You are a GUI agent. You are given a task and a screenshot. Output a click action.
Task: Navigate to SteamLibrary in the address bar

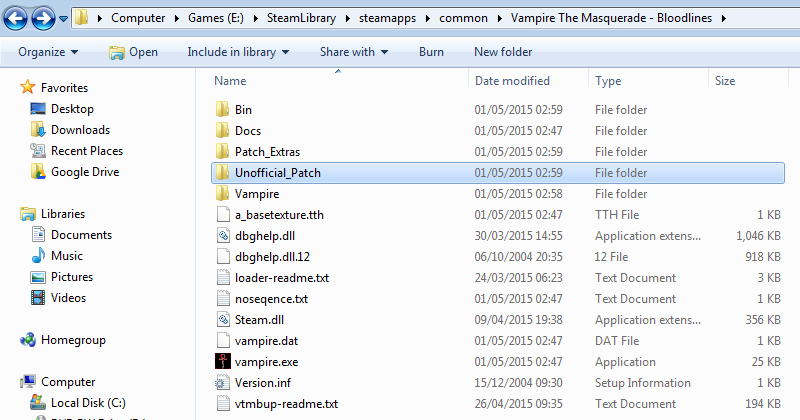[x=301, y=18]
